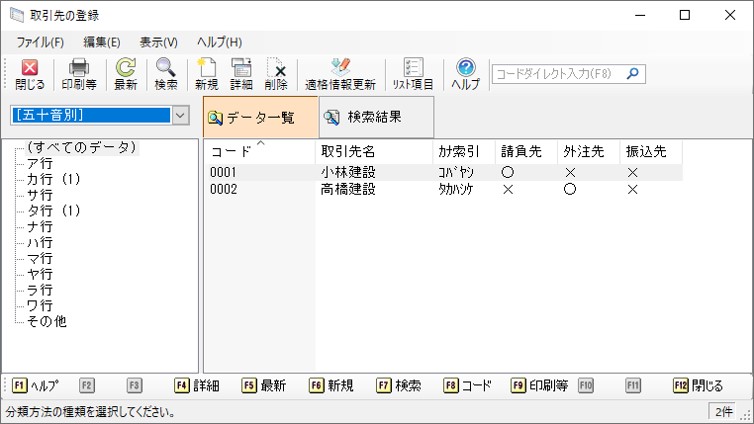Click magnifier icon in code direct input
This screenshot has height=424, width=754.
tap(633, 74)
